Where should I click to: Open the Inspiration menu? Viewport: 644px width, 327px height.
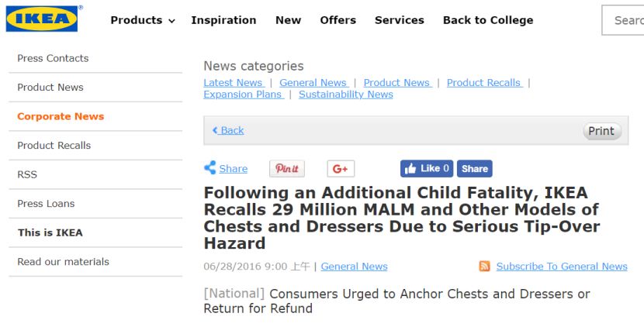coord(223,20)
